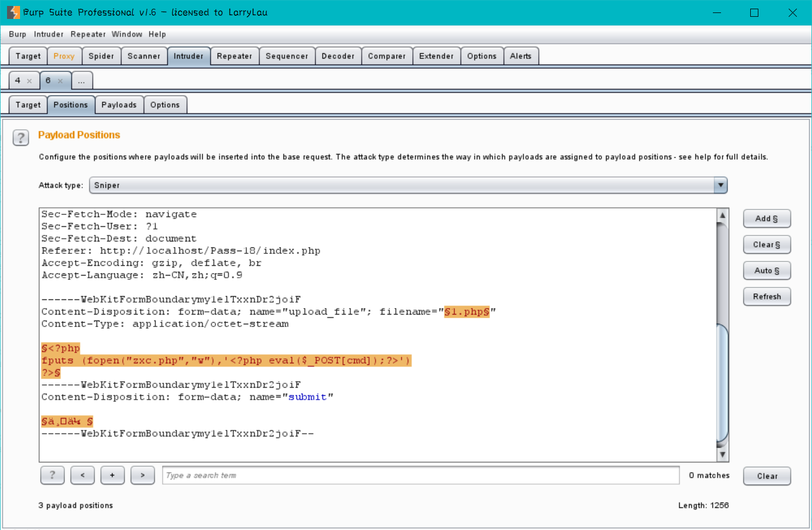Open search help question button

(53, 475)
